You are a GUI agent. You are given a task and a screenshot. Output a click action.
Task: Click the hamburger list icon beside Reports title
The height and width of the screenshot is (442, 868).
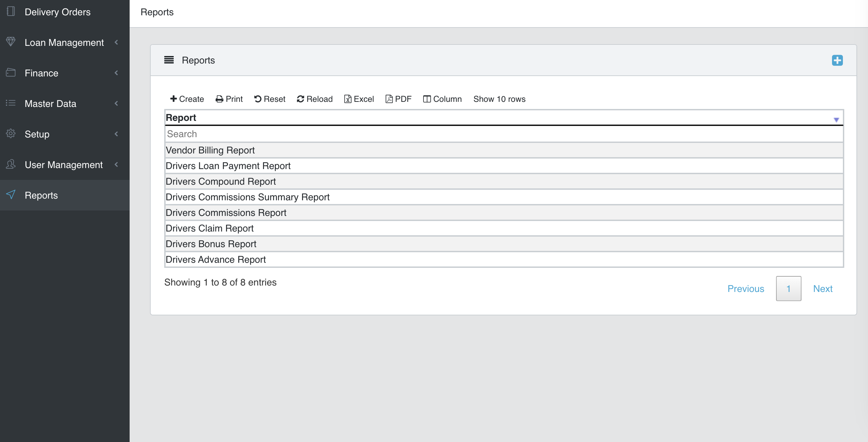(x=169, y=60)
